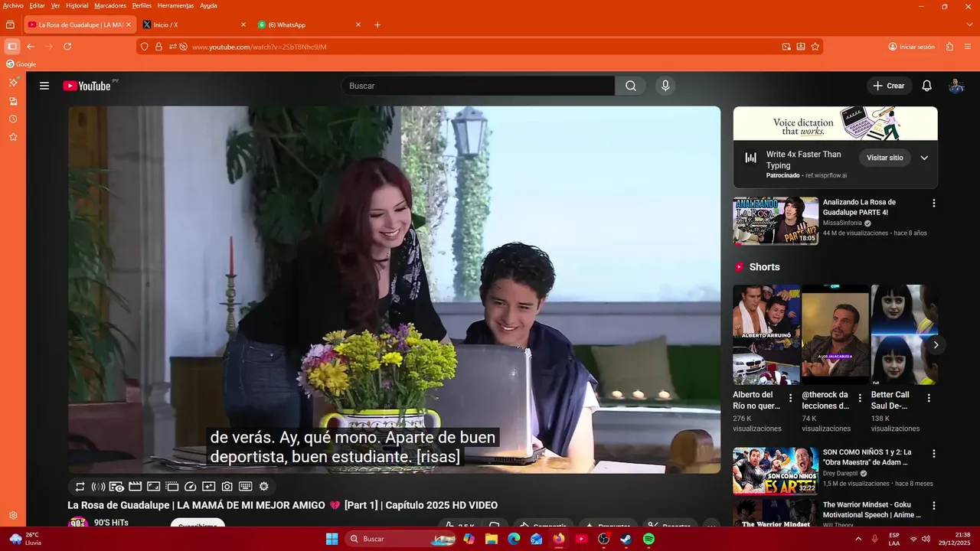
Task: Open the keyboard shortcuts icon under the video
Action: click(246, 487)
